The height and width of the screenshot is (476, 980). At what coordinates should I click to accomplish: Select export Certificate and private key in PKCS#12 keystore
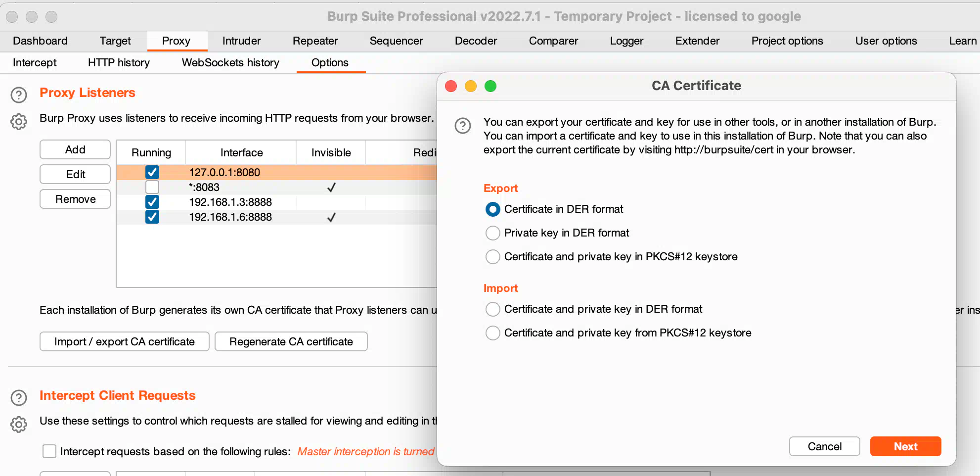[492, 257]
